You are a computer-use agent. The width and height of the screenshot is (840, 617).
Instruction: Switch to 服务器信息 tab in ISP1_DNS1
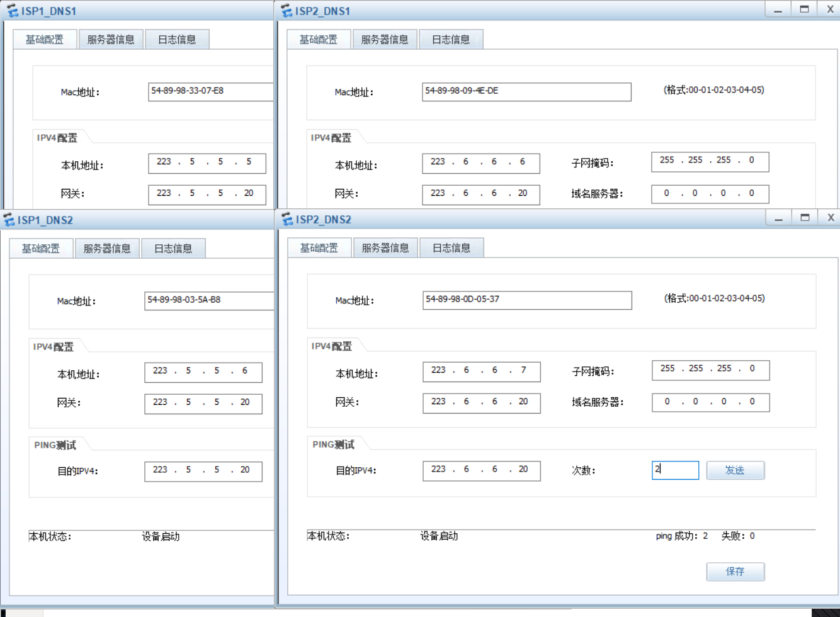111,39
